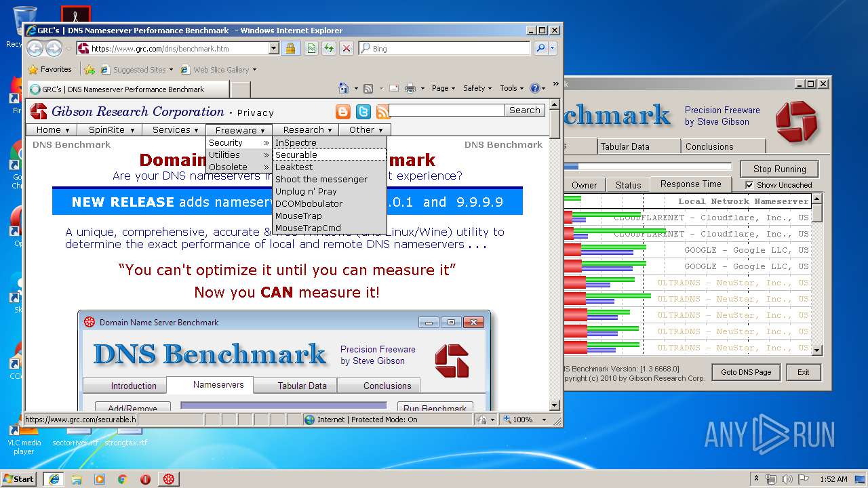The width and height of the screenshot is (868, 488).
Task: Stop page loading with the red X icon
Action: pyautogui.click(x=347, y=48)
